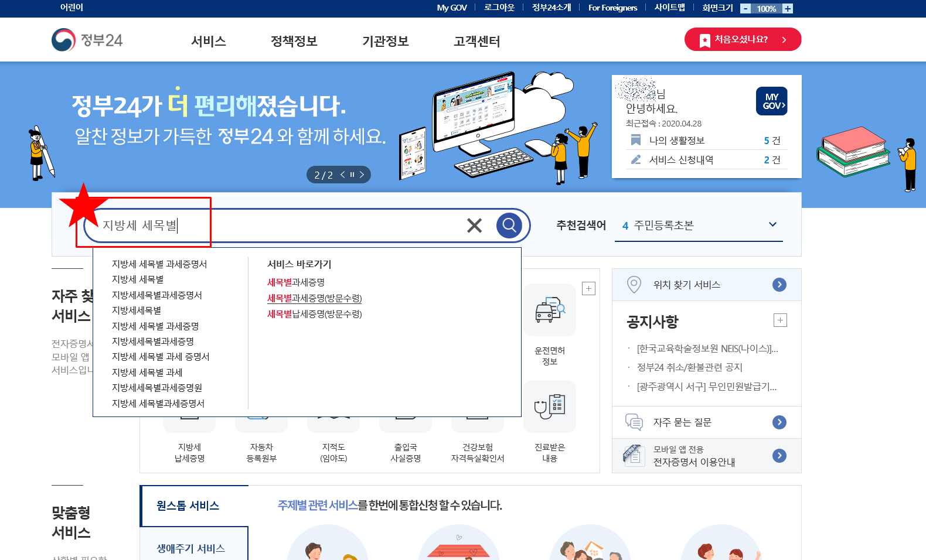
Task: Click the 처음오셨나요? button
Action: pos(743,39)
